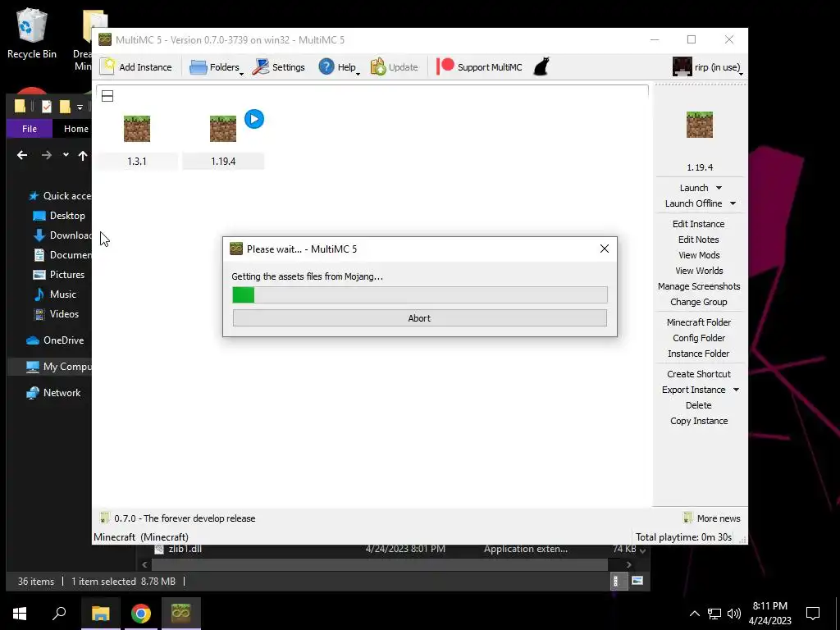This screenshot has height=630, width=840.
Task: Click the large instance icon in the right panel
Action: point(699,125)
